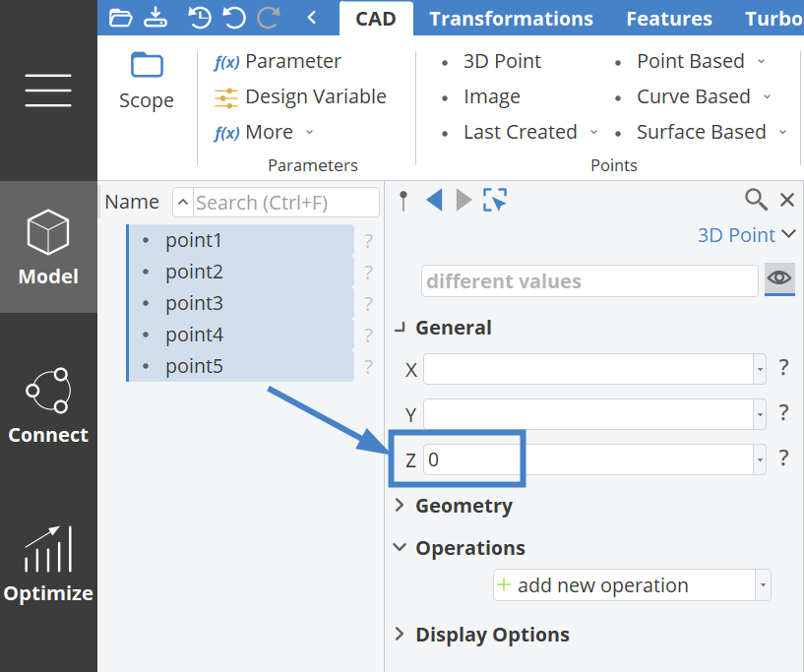Click the select-in-view cursor icon
804x672 pixels.
point(495,200)
